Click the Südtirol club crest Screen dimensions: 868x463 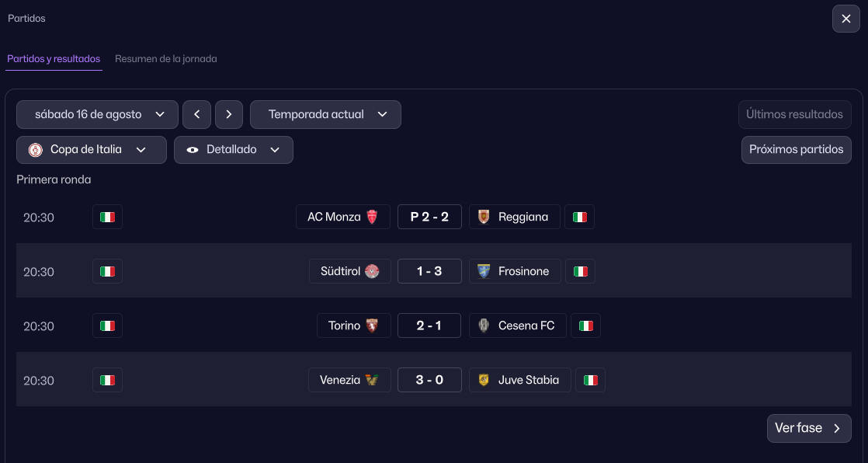click(x=373, y=271)
